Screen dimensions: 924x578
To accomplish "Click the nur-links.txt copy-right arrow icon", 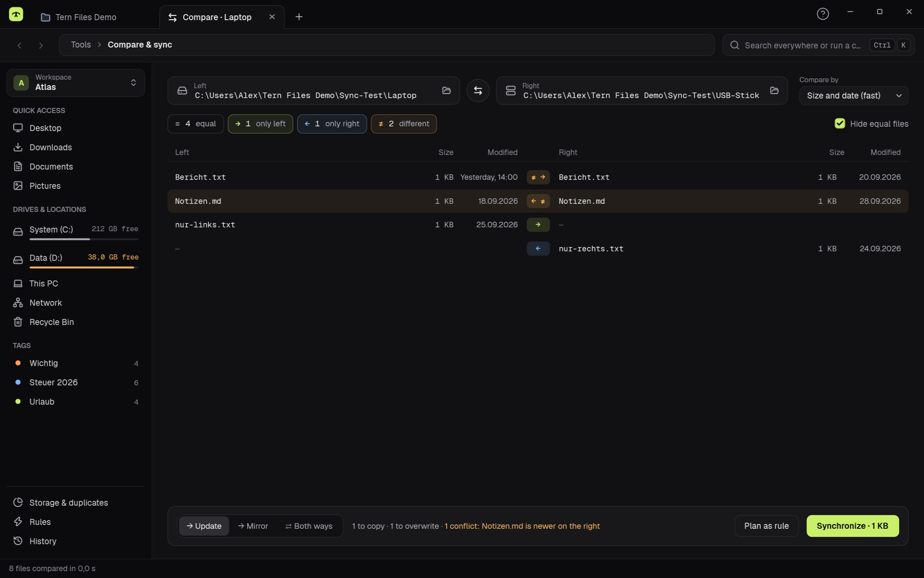I will [538, 225].
